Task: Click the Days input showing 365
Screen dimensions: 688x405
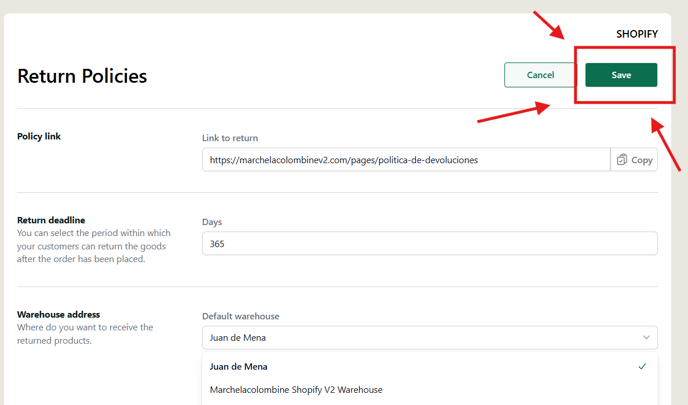Action: pos(430,244)
